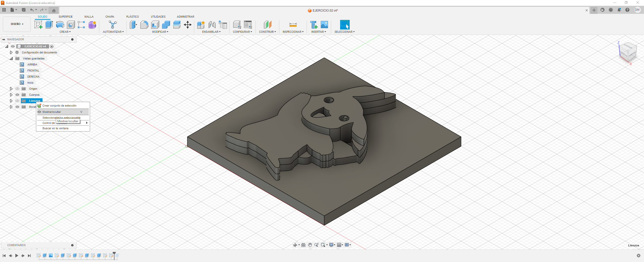The image size is (644, 262).
Task: Open timeline settings gear
Action: tap(638, 255)
